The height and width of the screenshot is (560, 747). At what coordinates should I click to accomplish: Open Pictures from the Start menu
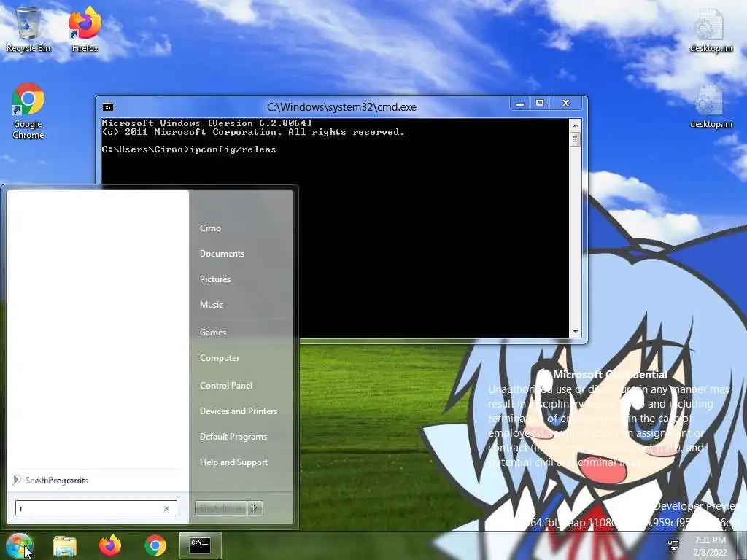215,279
